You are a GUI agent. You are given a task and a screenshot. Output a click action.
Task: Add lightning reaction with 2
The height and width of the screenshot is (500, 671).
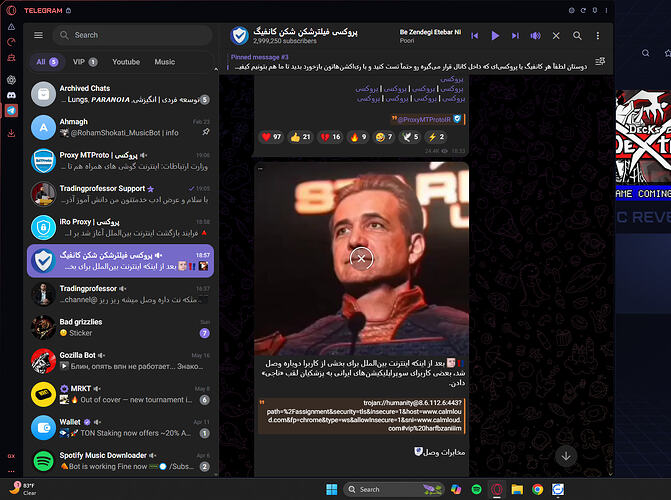click(436, 137)
